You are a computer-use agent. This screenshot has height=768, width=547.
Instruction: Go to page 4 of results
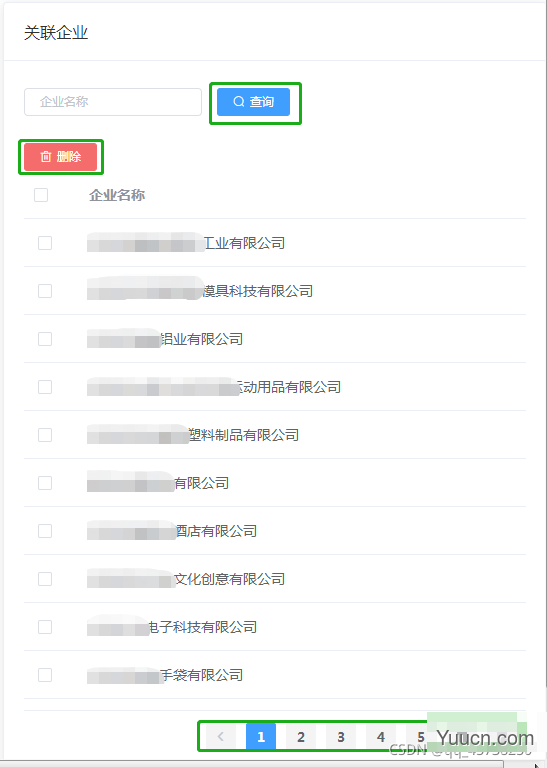click(x=381, y=737)
